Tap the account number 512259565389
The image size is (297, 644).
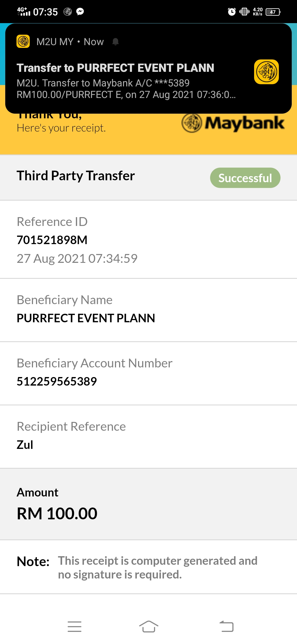[x=57, y=381]
